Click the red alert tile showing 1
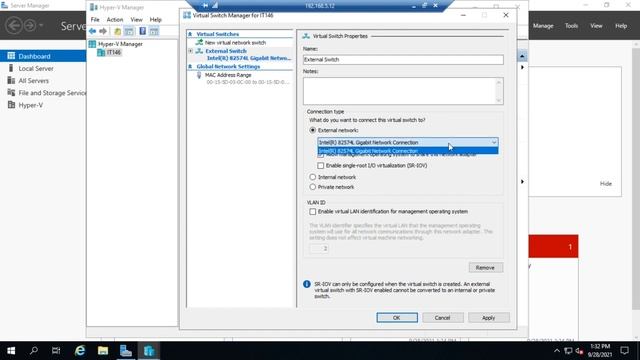 (553, 246)
